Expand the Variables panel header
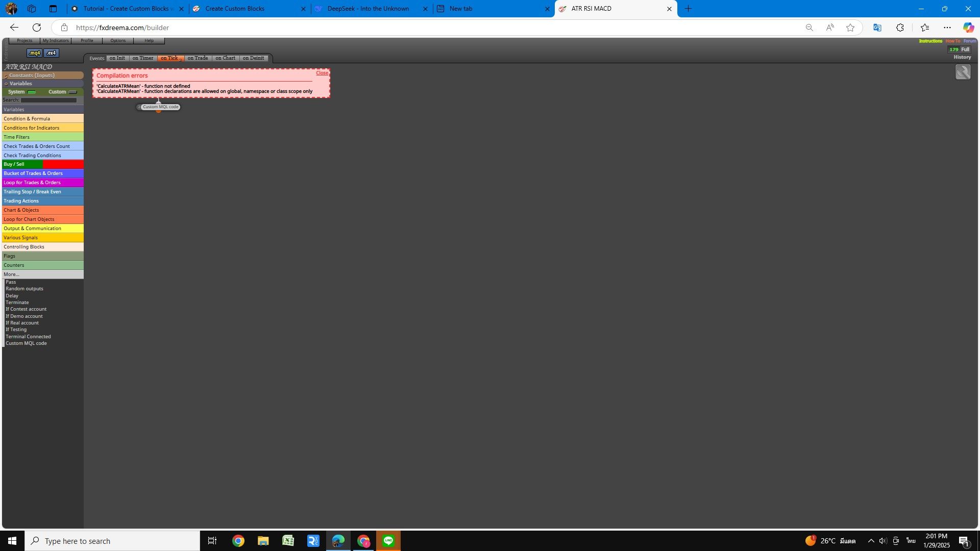 [x=43, y=84]
